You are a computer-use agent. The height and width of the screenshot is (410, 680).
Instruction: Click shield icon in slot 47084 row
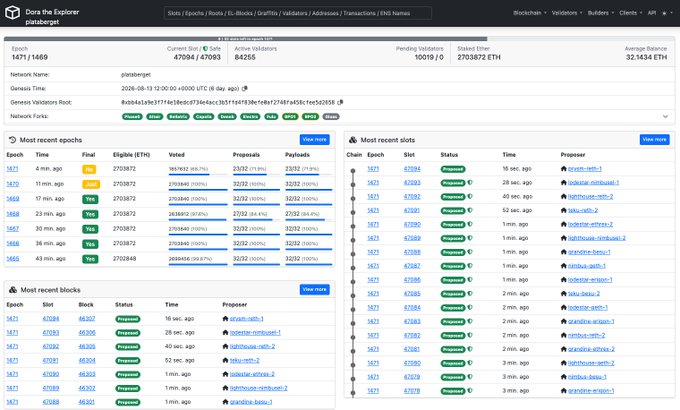point(470,308)
